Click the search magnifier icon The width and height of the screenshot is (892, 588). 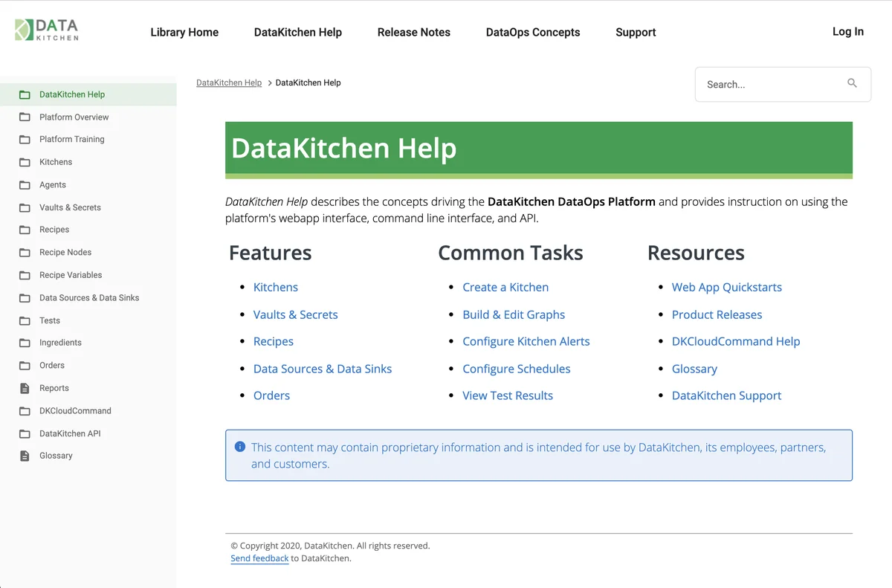852,83
